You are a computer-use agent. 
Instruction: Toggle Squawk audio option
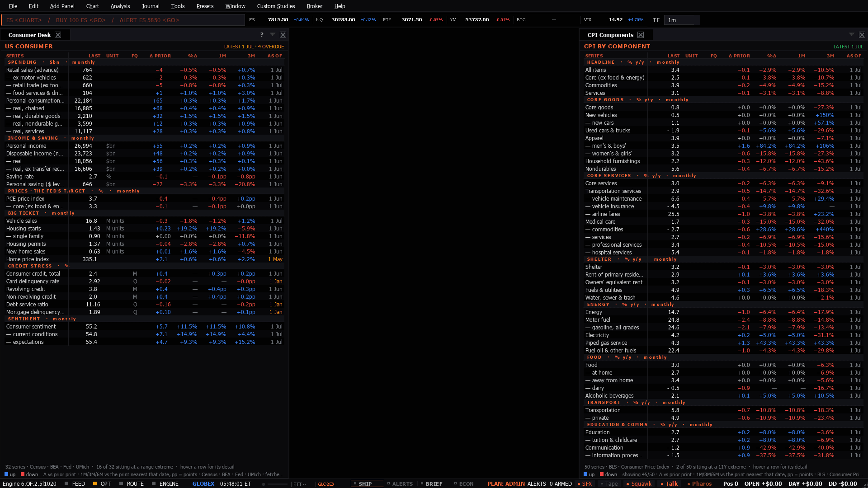pos(639,483)
